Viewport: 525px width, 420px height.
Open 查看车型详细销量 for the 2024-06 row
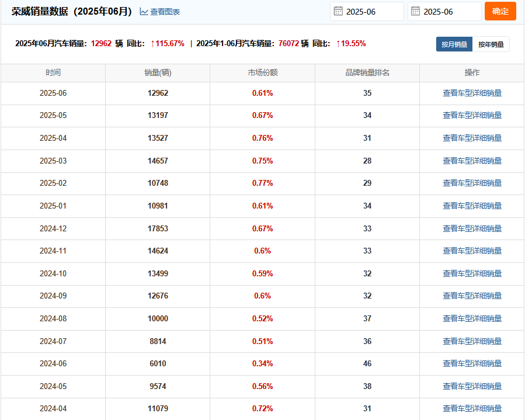coord(472,363)
